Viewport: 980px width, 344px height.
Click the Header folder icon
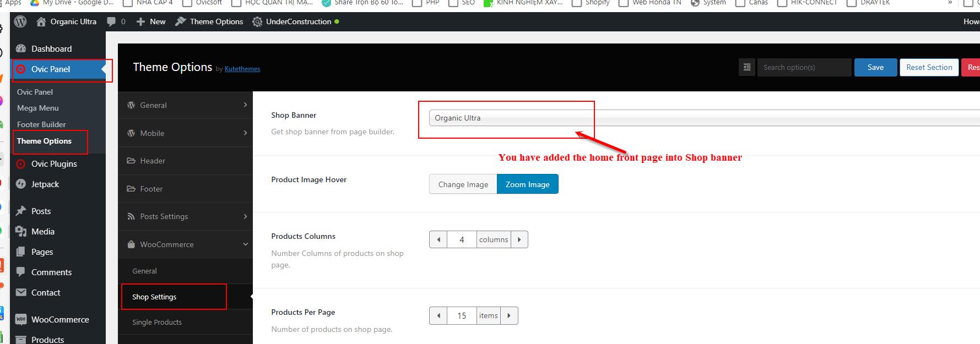pos(131,161)
